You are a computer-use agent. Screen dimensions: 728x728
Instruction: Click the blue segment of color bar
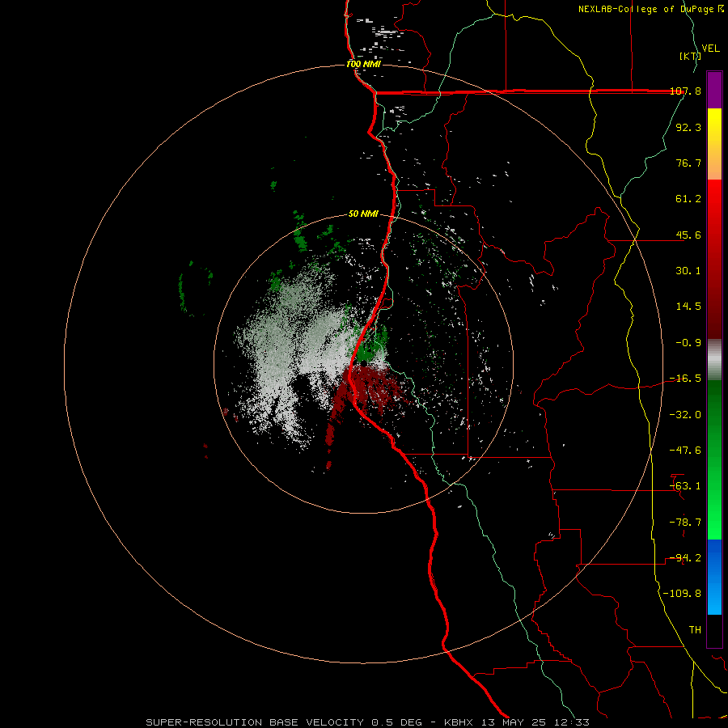[x=714, y=577]
